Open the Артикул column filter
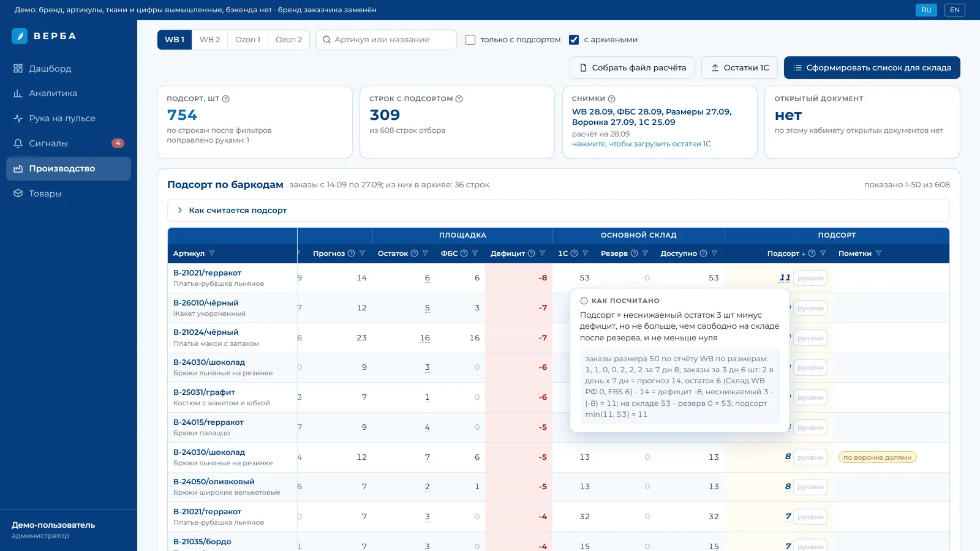 point(212,253)
